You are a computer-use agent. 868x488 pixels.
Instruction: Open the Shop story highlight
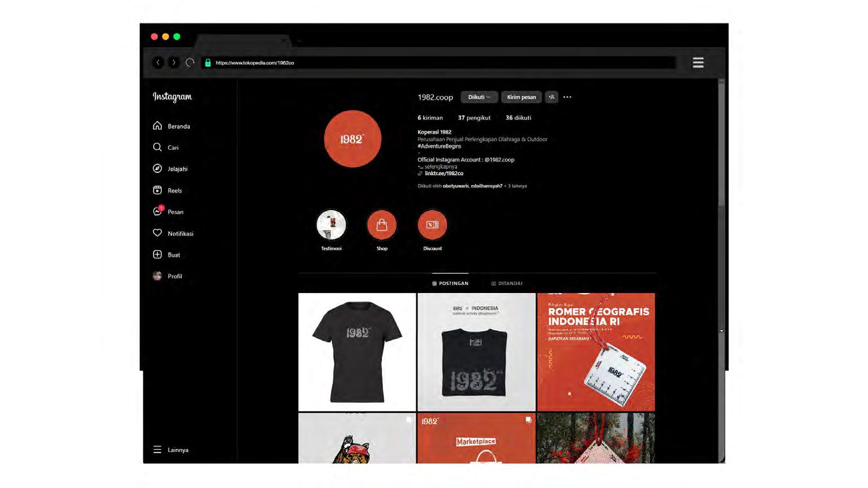(x=382, y=225)
